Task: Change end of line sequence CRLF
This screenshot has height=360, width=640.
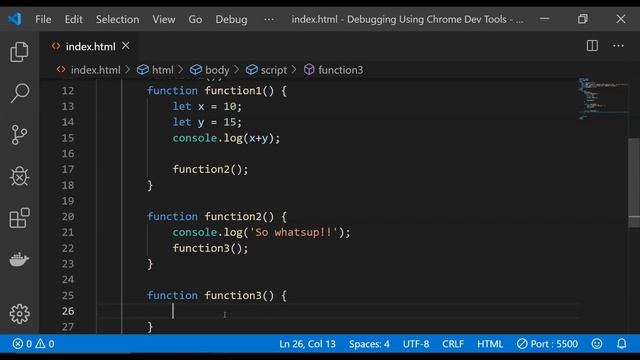Action: pyautogui.click(x=453, y=344)
